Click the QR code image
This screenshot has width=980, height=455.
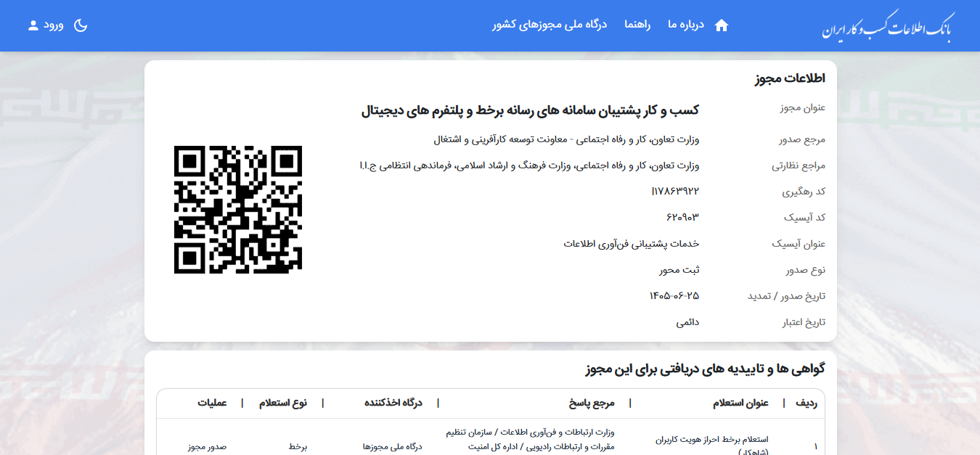(x=238, y=210)
